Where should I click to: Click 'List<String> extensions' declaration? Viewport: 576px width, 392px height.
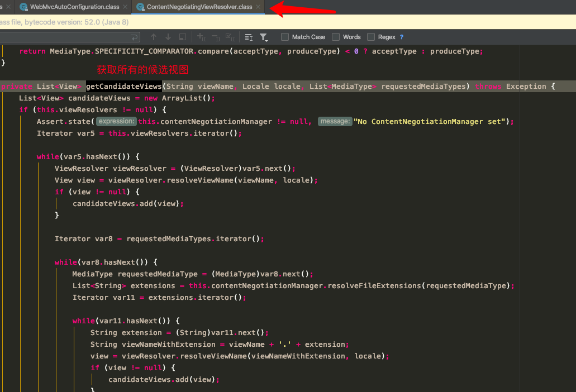[x=124, y=285]
